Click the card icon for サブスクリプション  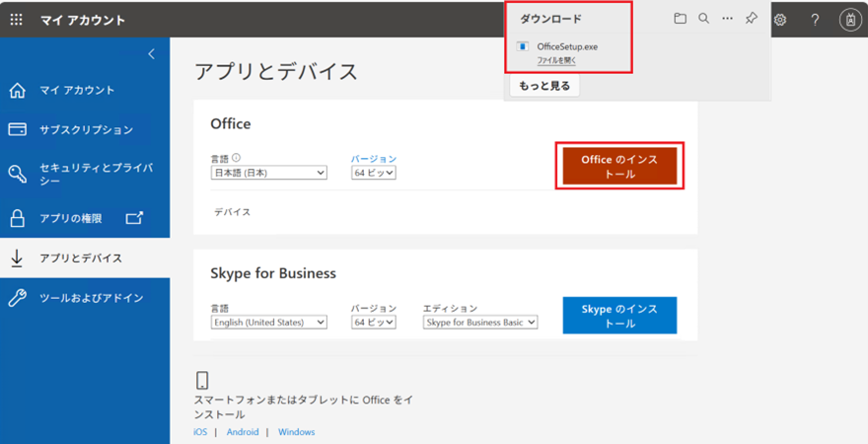tap(17, 129)
